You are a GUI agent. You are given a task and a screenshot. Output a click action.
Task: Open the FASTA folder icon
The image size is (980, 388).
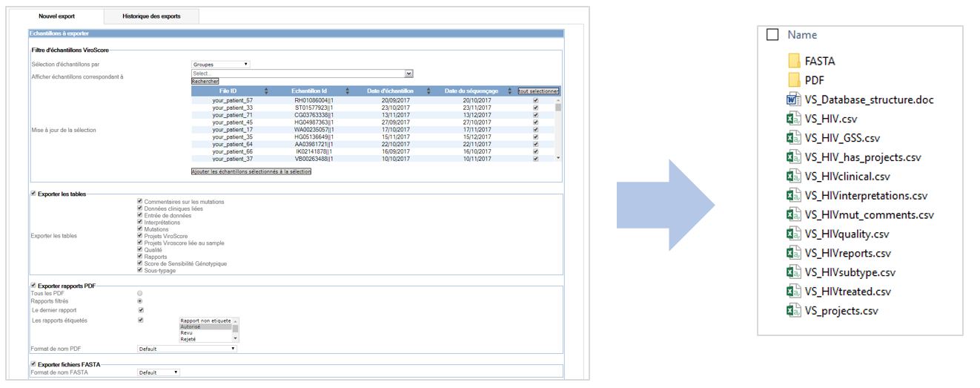[x=793, y=61]
